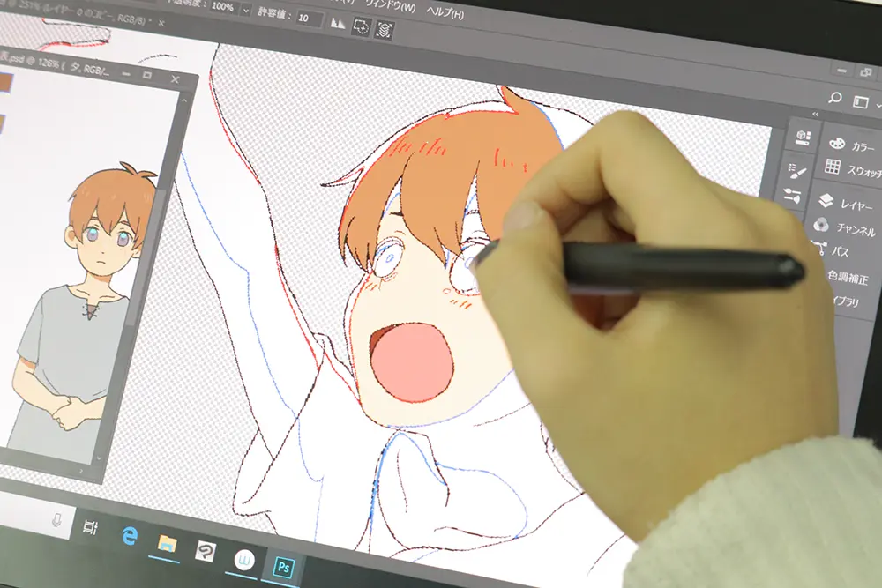Open the opacity 100% dropdown arrow
The image size is (882, 588).
tap(246, 10)
